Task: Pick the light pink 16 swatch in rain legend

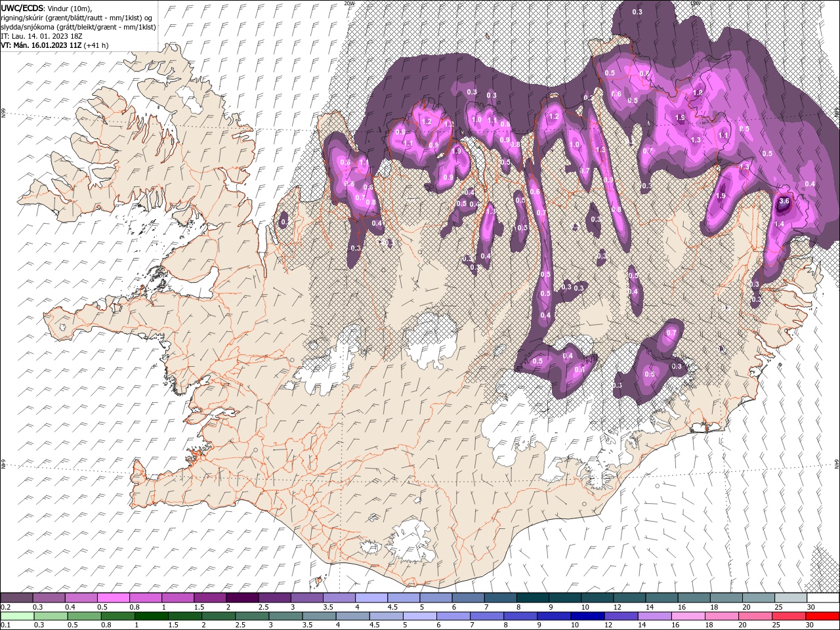Action: pyautogui.click(x=688, y=616)
